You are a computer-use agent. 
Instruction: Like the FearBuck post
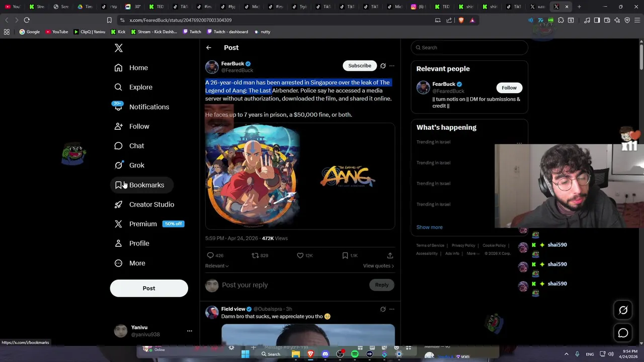click(x=300, y=255)
